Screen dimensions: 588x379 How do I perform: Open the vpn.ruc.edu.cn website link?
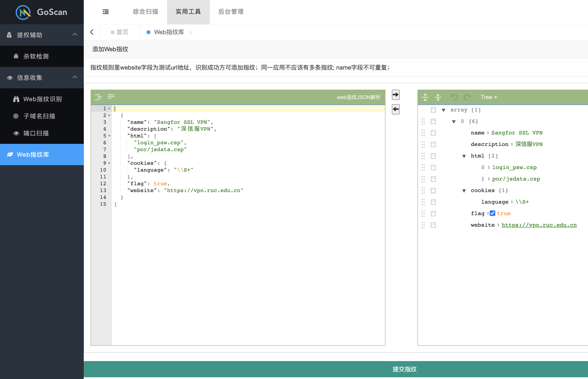point(539,225)
